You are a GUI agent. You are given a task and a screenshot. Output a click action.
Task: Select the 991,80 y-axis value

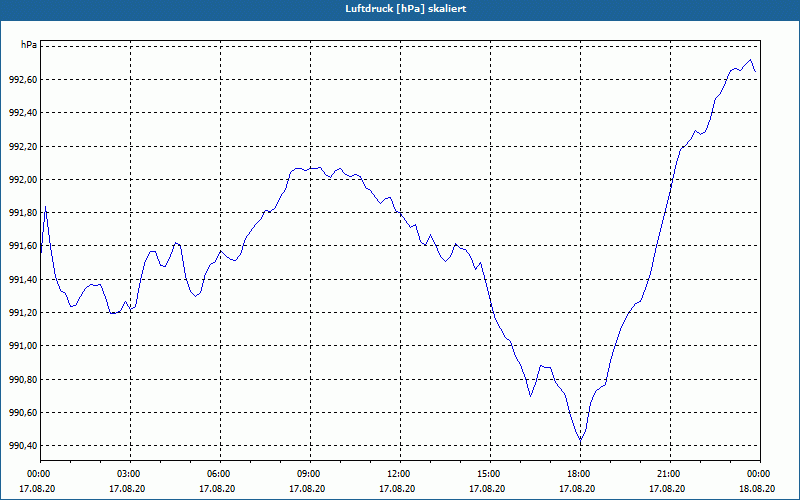tap(22, 213)
